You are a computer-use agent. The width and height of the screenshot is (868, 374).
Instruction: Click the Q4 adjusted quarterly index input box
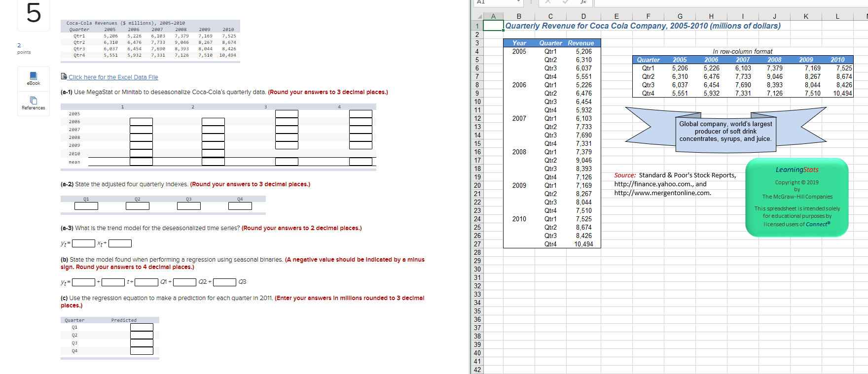(x=240, y=206)
